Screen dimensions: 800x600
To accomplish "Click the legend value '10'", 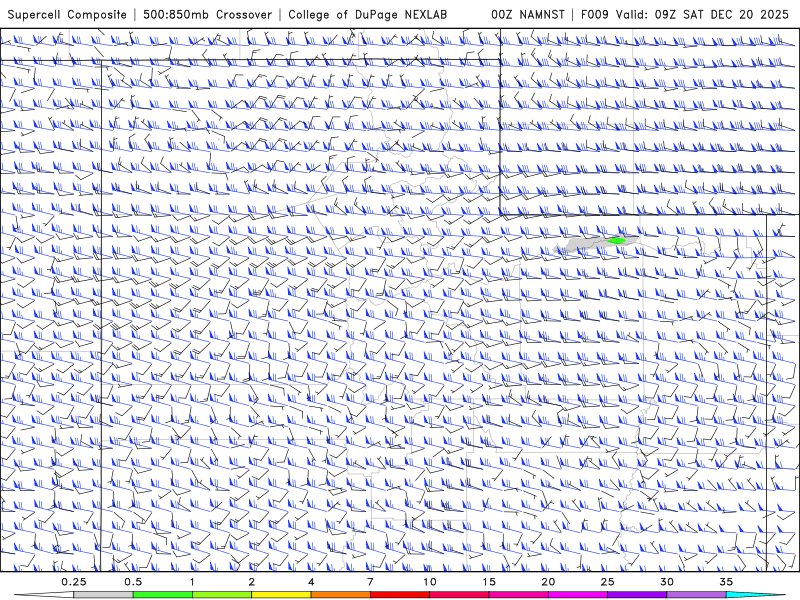I will click(x=430, y=582).
